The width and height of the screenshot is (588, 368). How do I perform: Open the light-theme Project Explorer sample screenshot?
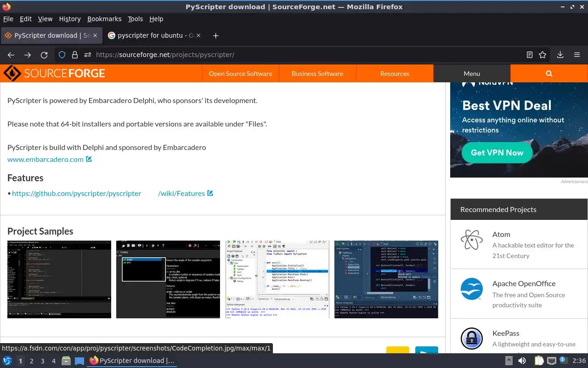tap(277, 279)
